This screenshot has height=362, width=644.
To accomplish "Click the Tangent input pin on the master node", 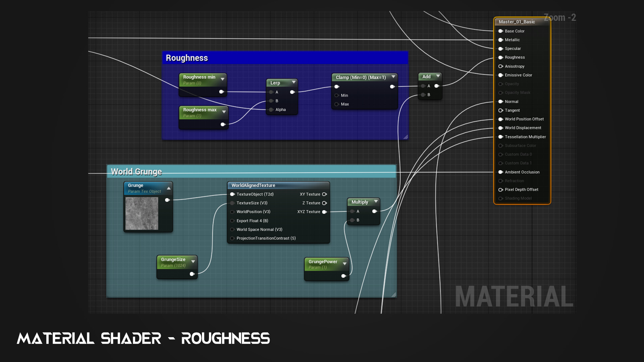I will [500, 110].
